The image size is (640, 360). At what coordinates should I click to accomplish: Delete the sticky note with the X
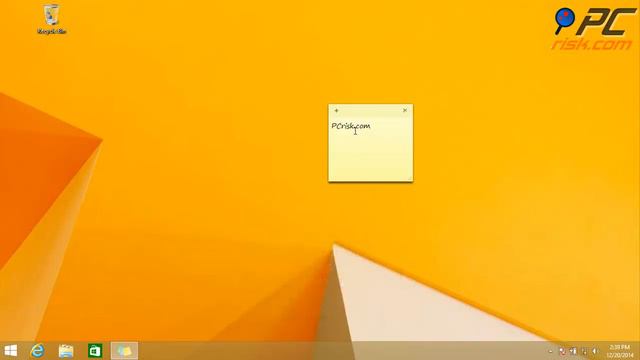tap(405, 110)
